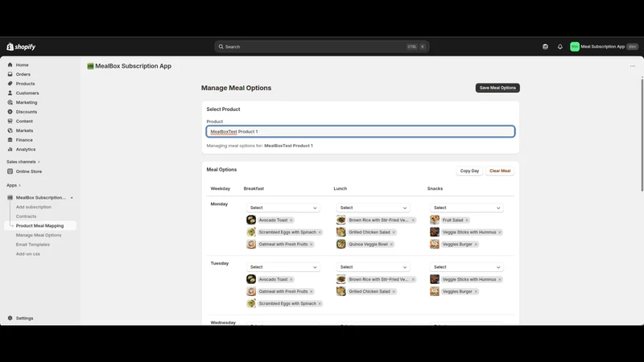
Task: Click the page vertical scrollbar
Action: pyautogui.click(x=642, y=134)
